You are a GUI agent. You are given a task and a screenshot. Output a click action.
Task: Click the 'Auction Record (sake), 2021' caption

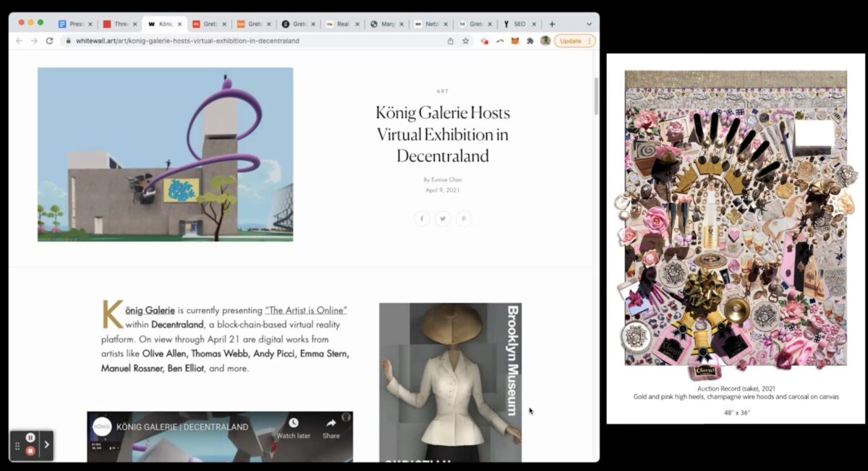pos(736,389)
